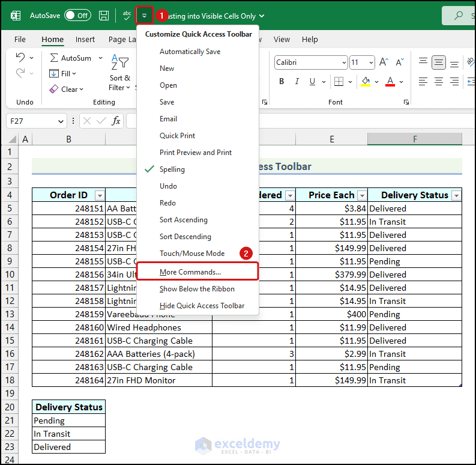
Task: Select column F header
Action: (x=415, y=139)
